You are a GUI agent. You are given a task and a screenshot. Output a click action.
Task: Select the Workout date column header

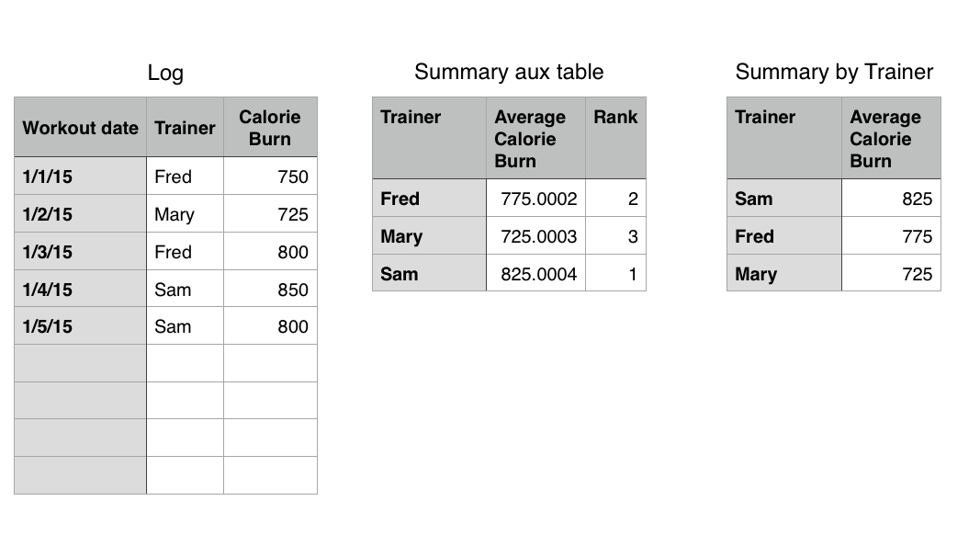(x=80, y=128)
